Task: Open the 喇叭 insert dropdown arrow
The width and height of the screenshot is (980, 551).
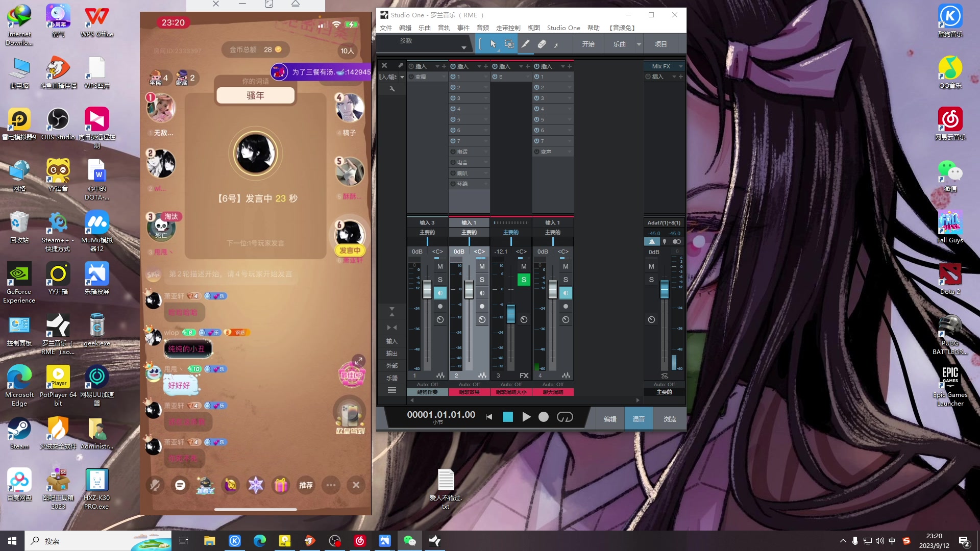Action: pos(485,173)
